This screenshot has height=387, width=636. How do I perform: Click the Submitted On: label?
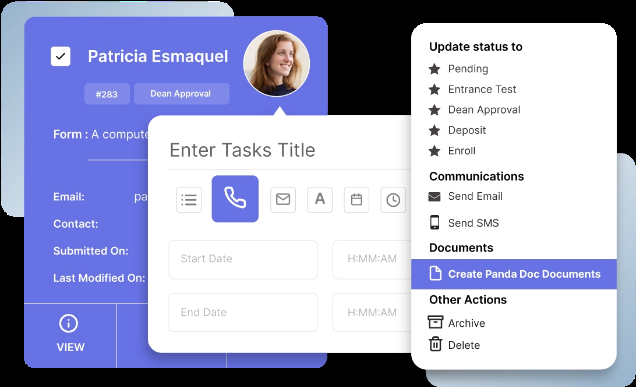(91, 251)
